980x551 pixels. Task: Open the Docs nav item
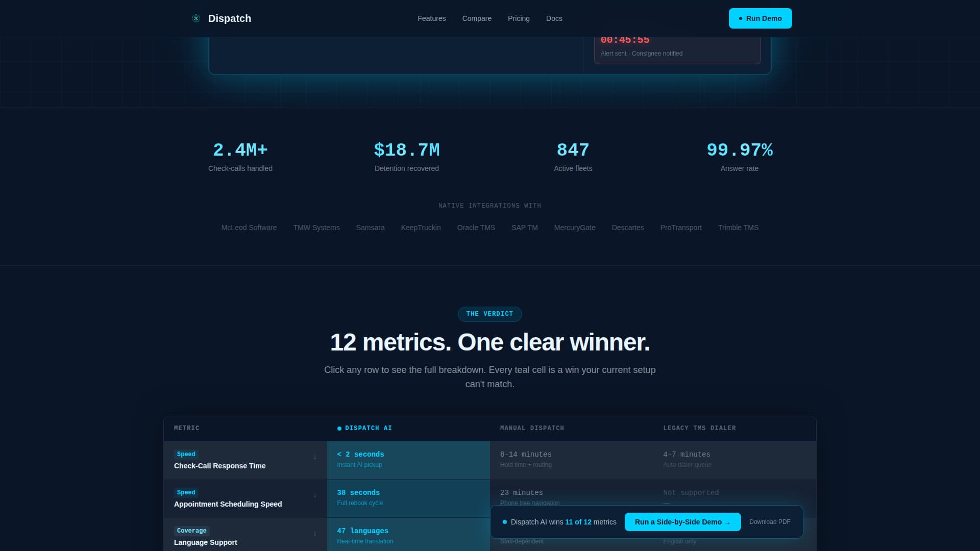tap(554, 18)
